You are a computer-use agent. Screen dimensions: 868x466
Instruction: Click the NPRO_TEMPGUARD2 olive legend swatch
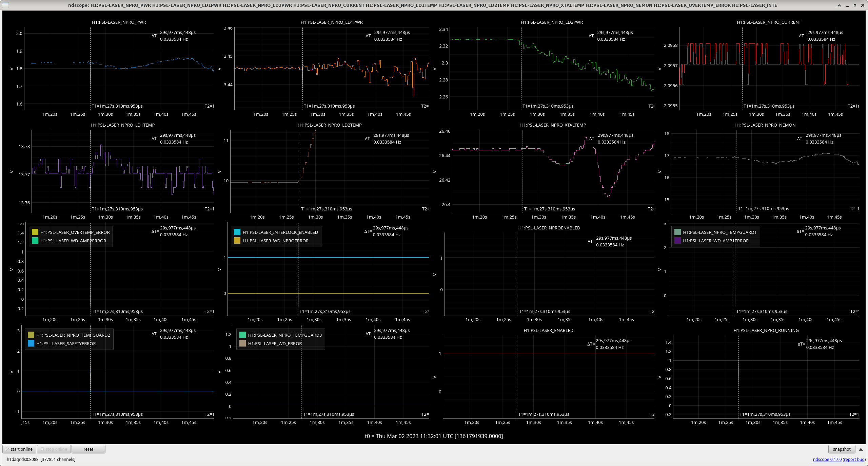[x=31, y=335]
